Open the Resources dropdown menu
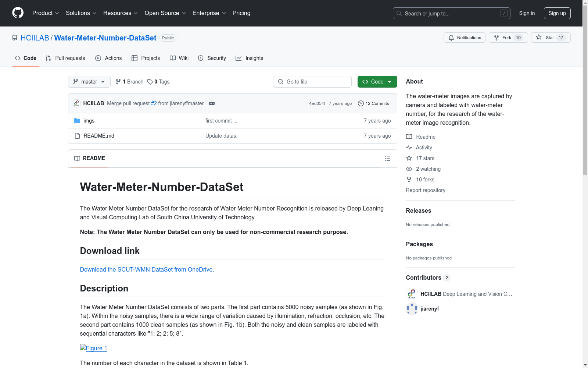The height and width of the screenshot is (368, 588). (x=121, y=13)
